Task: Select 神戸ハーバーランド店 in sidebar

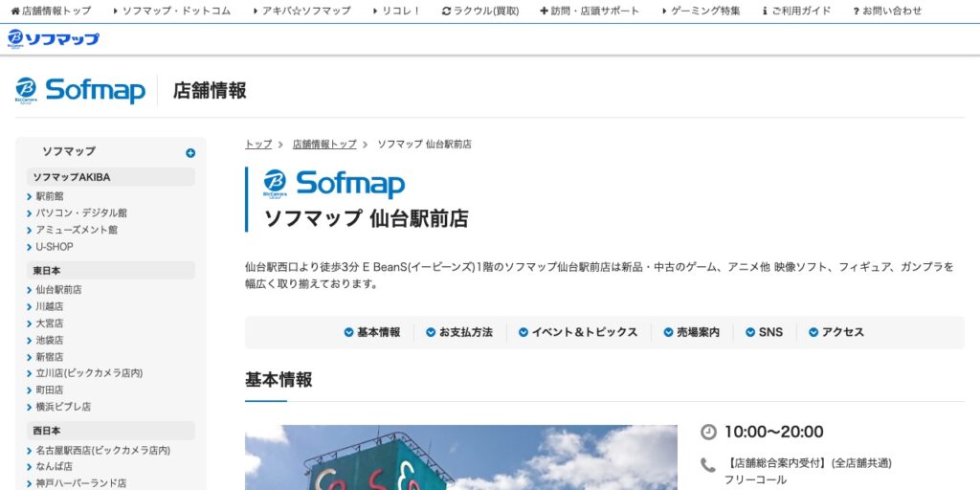Action: point(80,483)
